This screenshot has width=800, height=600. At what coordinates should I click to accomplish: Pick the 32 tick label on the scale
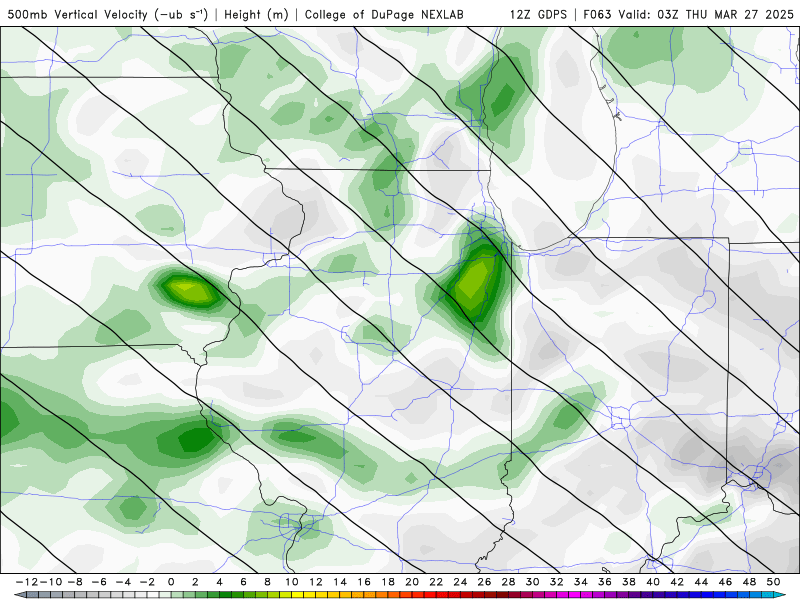coord(557,582)
